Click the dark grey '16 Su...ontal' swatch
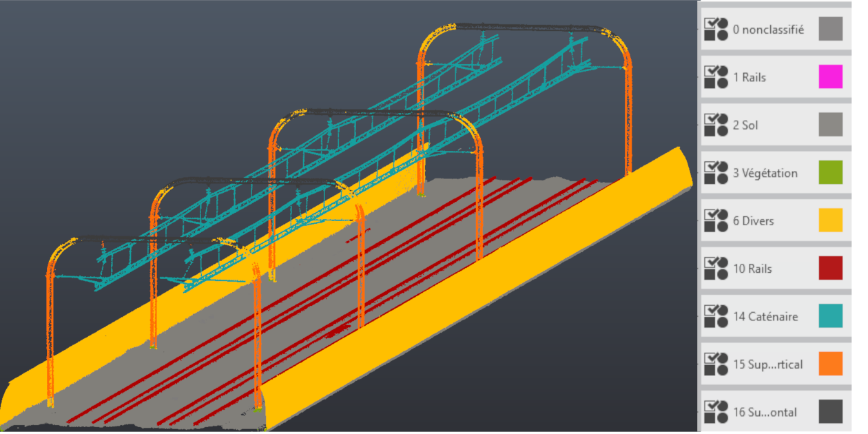 pyautogui.click(x=830, y=411)
